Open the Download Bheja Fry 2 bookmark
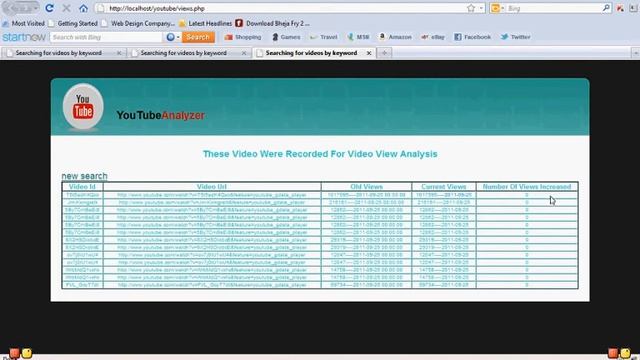640x360 pixels. coord(272,23)
